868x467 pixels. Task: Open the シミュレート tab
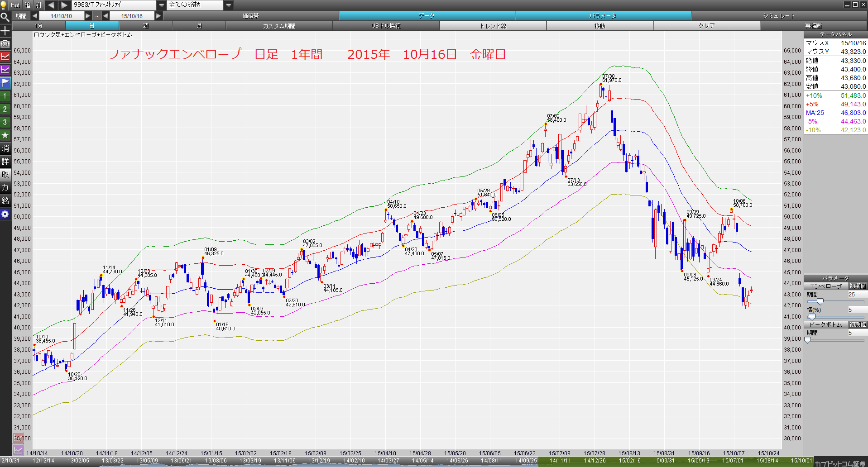(779, 16)
